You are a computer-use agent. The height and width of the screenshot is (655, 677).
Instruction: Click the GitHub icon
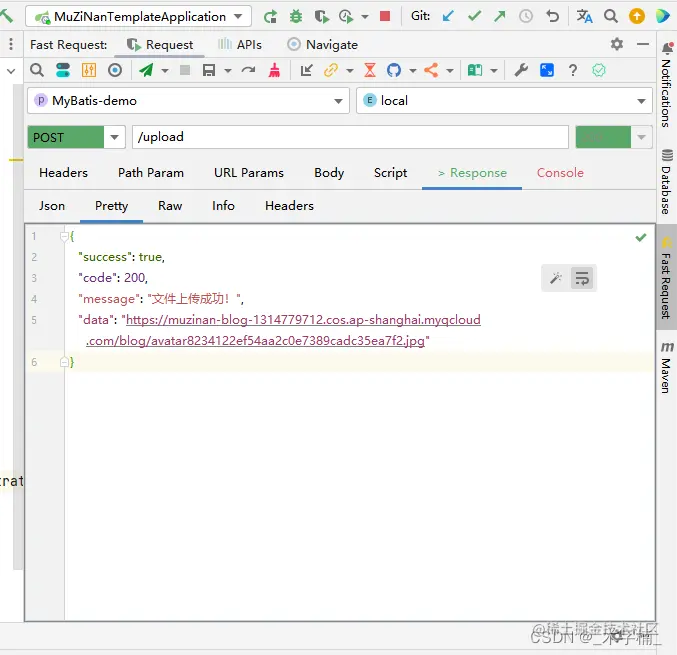point(394,70)
